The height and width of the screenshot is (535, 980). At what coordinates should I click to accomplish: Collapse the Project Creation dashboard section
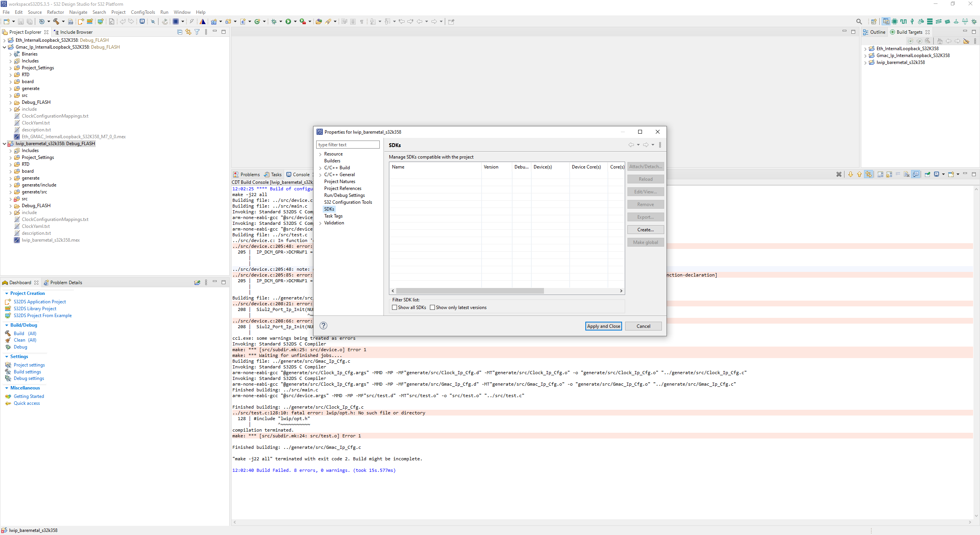coord(7,293)
